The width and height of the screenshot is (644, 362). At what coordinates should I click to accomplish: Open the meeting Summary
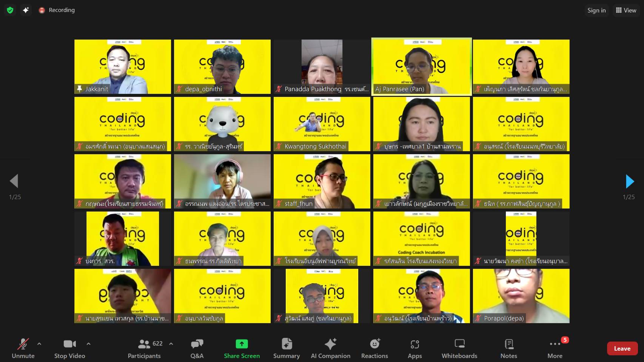tap(286, 348)
